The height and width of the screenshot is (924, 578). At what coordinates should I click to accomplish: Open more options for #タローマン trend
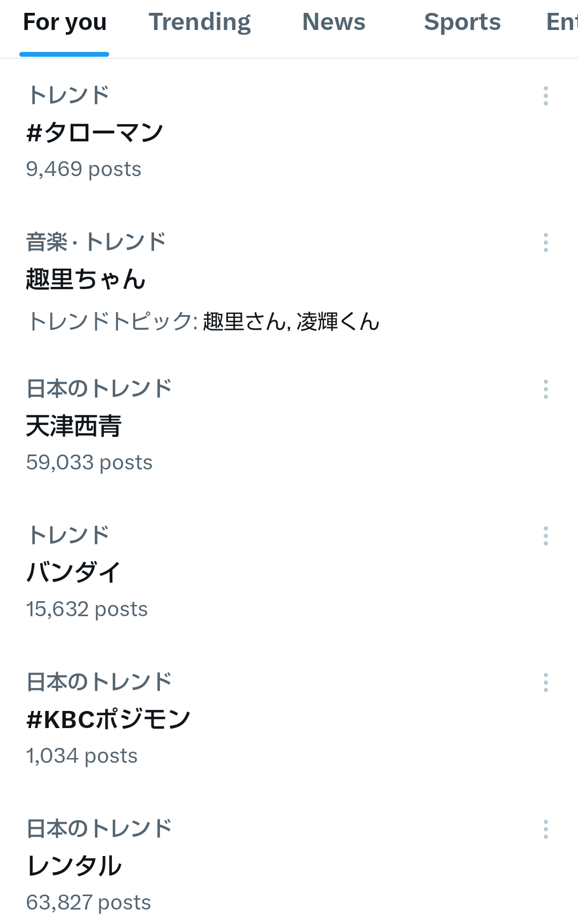(545, 96)
